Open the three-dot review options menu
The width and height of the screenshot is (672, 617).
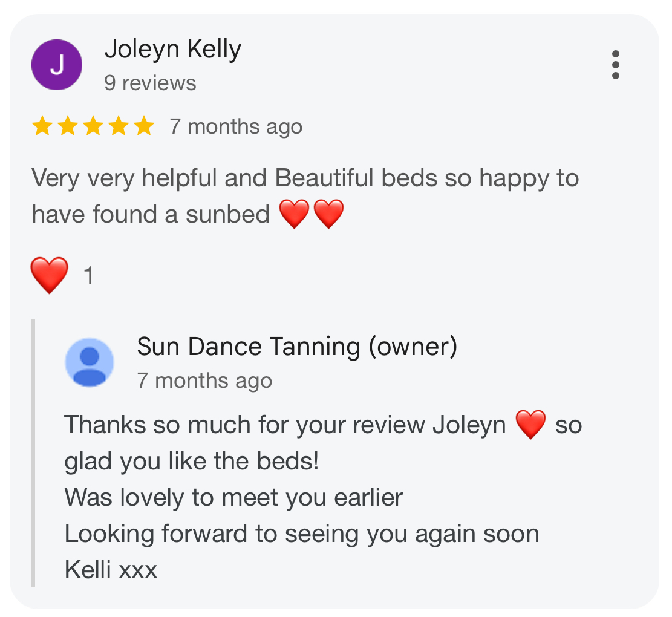click(x=615, y=65)
